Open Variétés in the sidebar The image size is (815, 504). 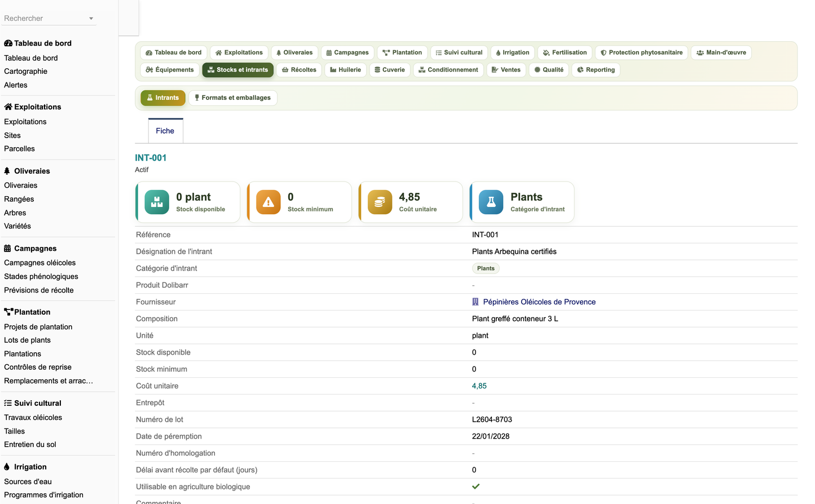(x=17, y=226)
